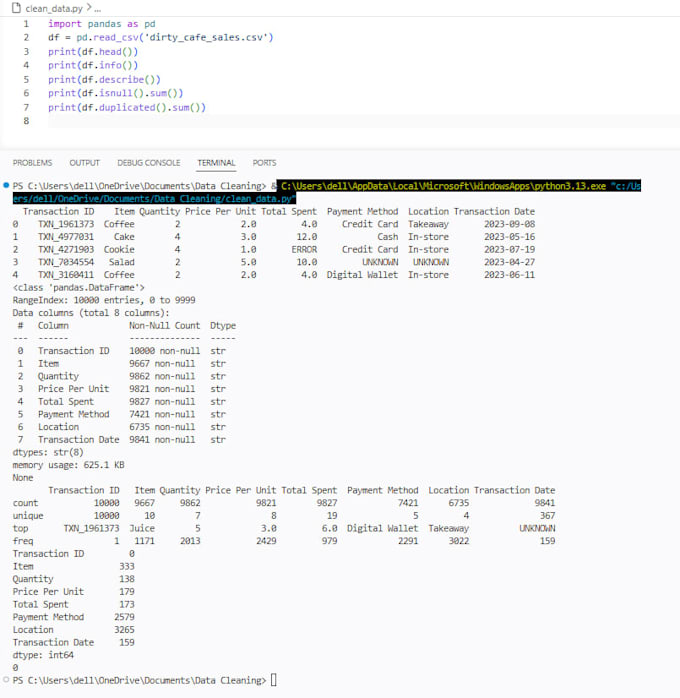680x698 pixels.
Task: Click the print(df.isnull().sum()) line
Action: tap(116, 93)
